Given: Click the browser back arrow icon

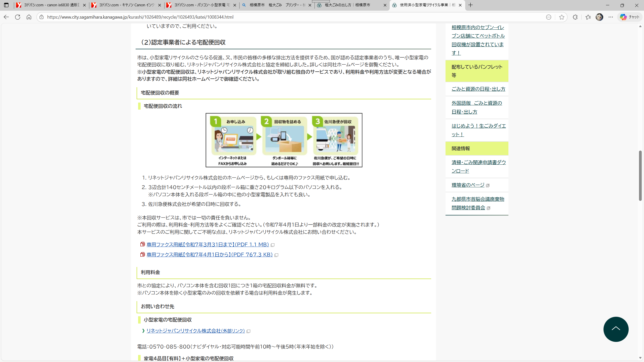Looking at the screenshot, I should pos(6,17).
